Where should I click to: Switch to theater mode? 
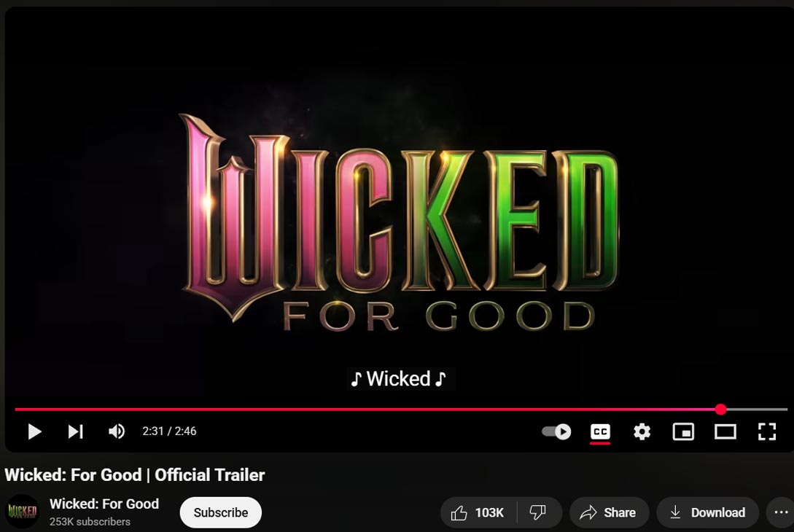coord(725,431)
